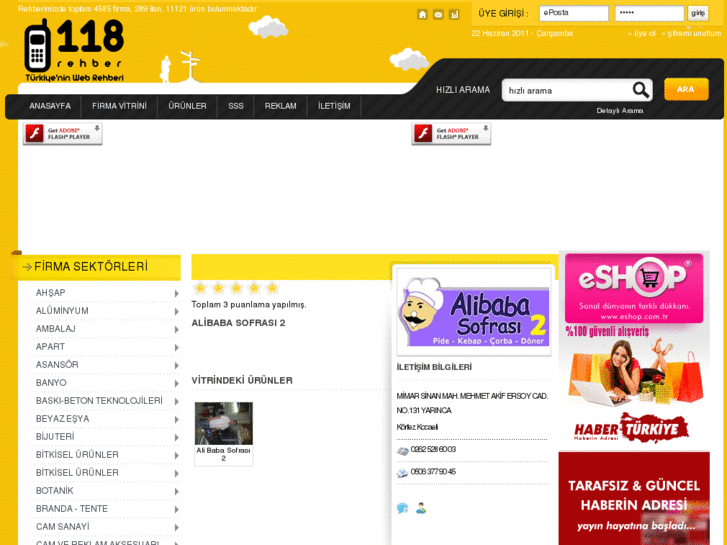Expand the APART sector arrow
Viewport: 727px width, 545px height.
177,348
